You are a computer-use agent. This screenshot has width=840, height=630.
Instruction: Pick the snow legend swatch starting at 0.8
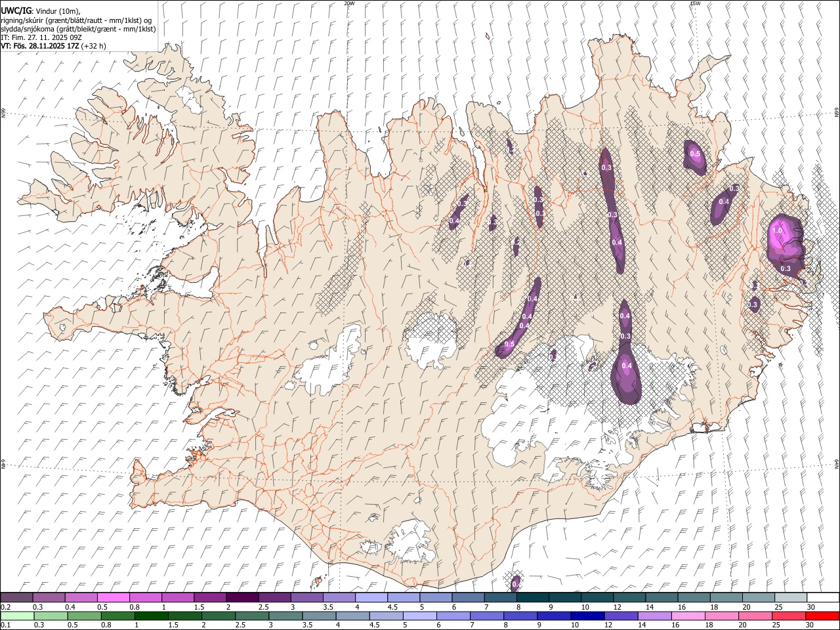click(146, 597)
